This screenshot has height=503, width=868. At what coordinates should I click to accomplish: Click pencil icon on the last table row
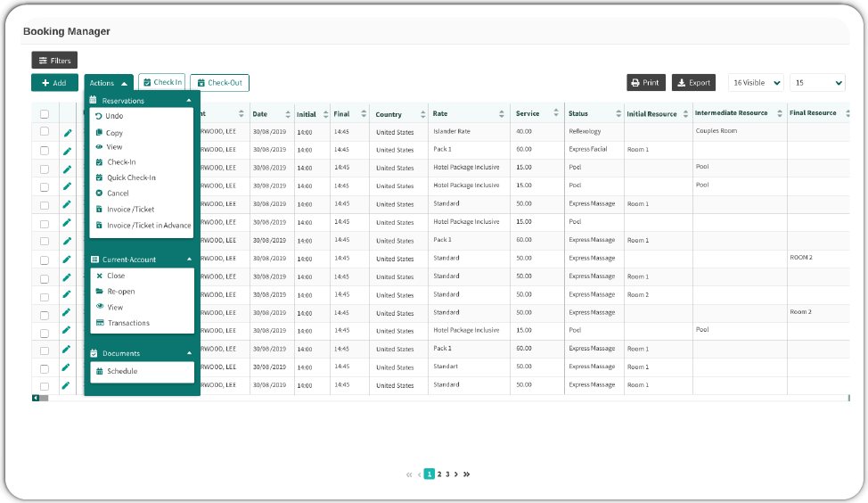[x=66, y=385]
